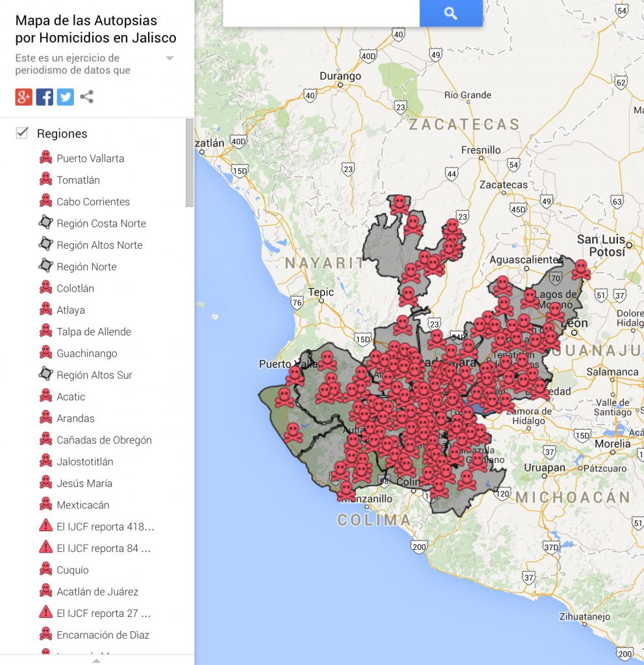The width and height of the screenshot is (644, 665).
Task: Click the search magnifying glass button
Action: (451, 13)
